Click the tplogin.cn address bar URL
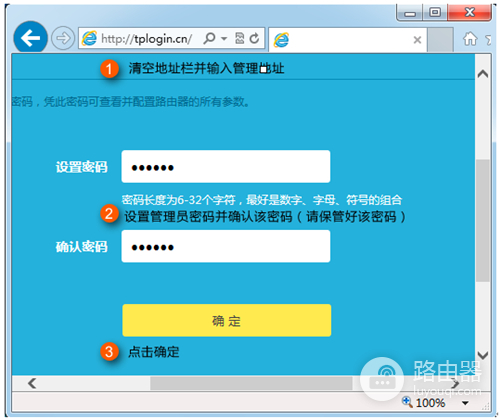500x419 pixels. click(147, 39)
